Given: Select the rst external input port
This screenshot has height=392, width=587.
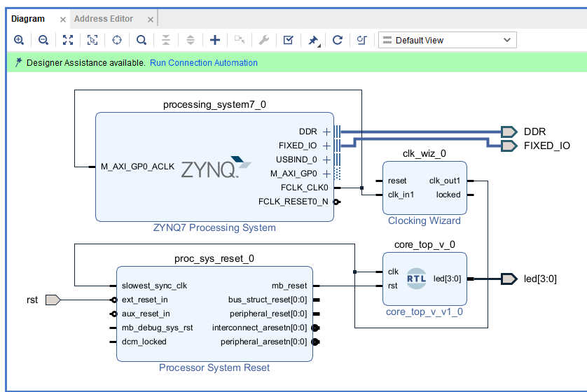Looking at the screenshot, I should pyautogui.click(x=53, y=300).
